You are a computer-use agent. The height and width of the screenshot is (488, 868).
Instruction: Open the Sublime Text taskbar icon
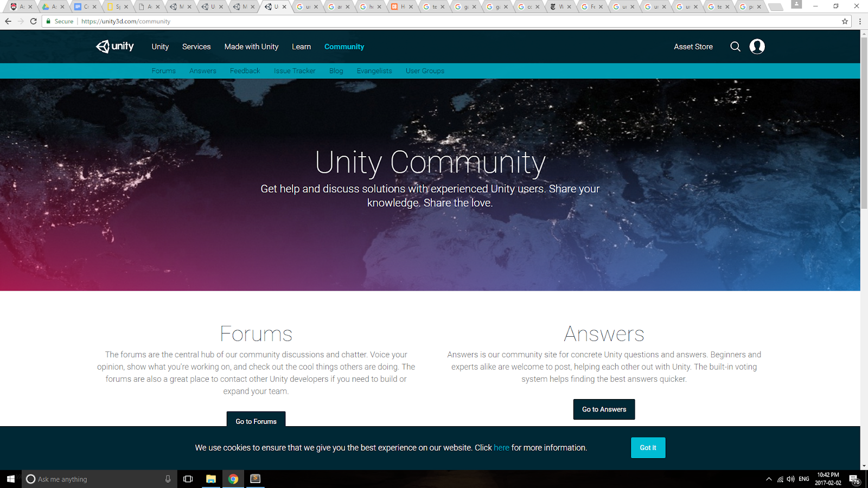256,479
